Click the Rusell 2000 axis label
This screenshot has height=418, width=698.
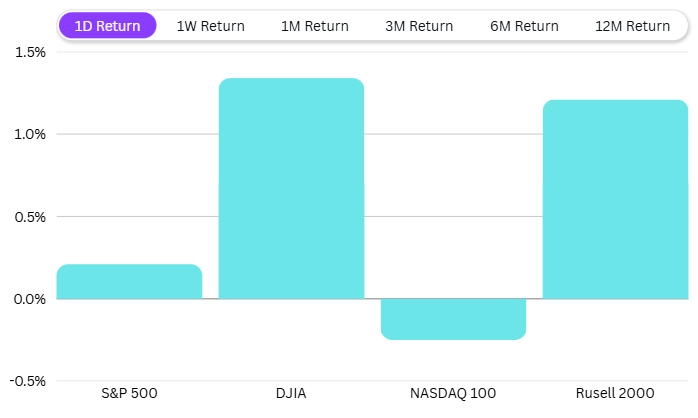coord(615,393)
